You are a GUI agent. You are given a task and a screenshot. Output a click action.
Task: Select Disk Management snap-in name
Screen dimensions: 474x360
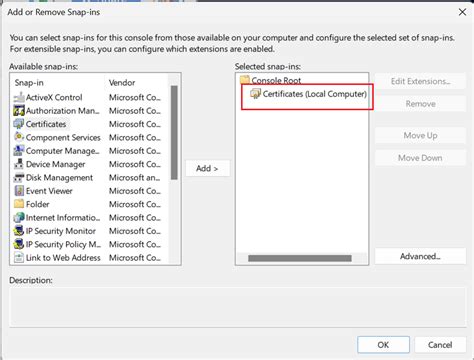tap(59, 177)
